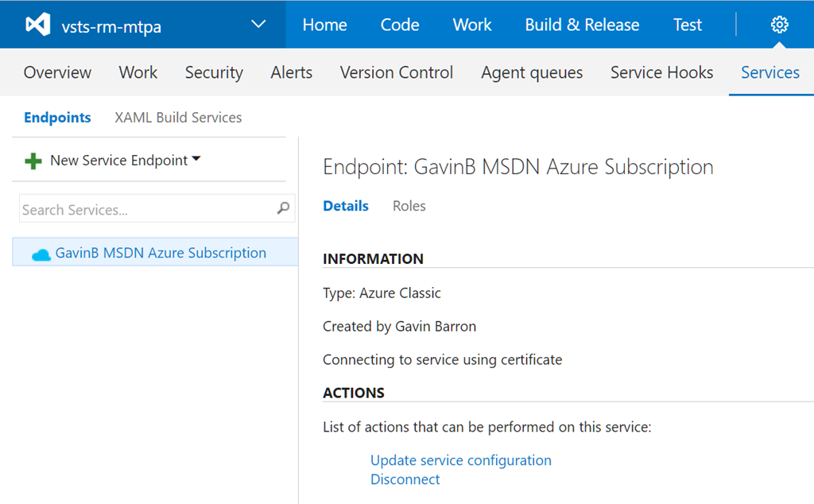The height and width of the screenshot is (504, 814).
Task: Navigate to Service Hooks tab
Action: (661, 72)
